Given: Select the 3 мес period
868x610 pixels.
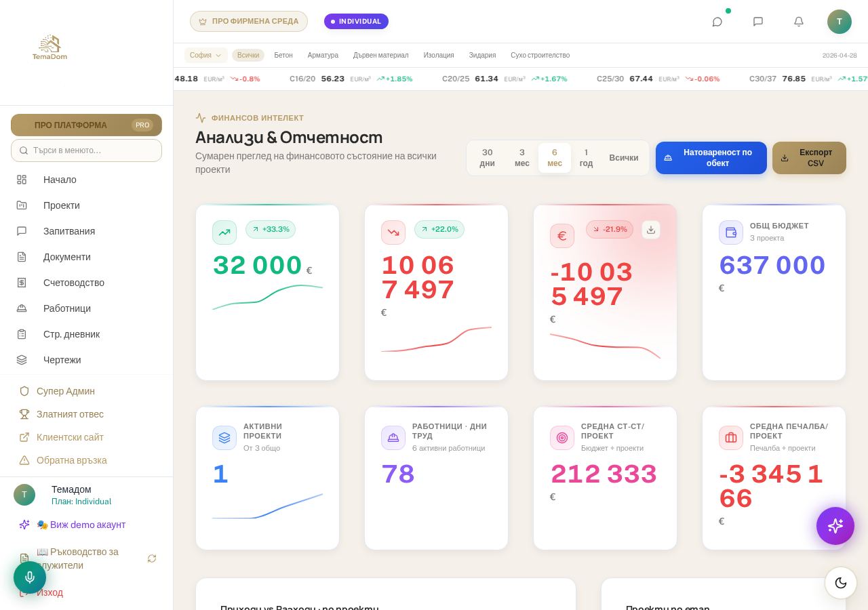Looking at the screenshot, I should [522, 158].
